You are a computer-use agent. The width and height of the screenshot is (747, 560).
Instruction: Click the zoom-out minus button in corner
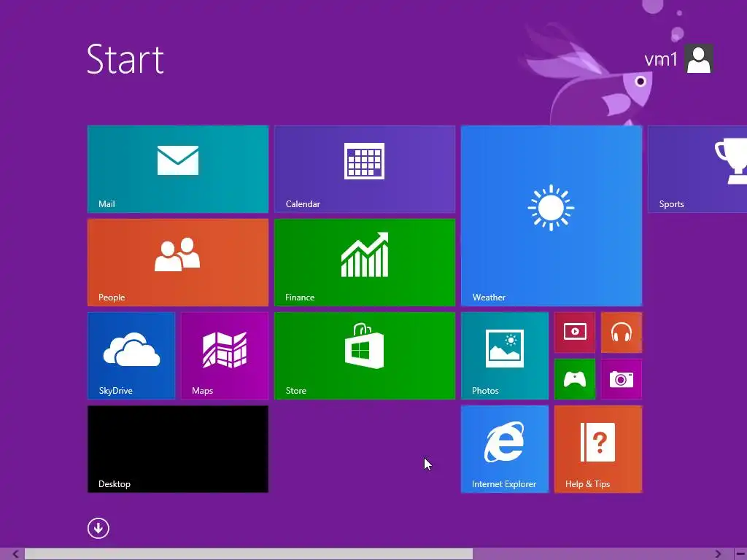point(741,554)
